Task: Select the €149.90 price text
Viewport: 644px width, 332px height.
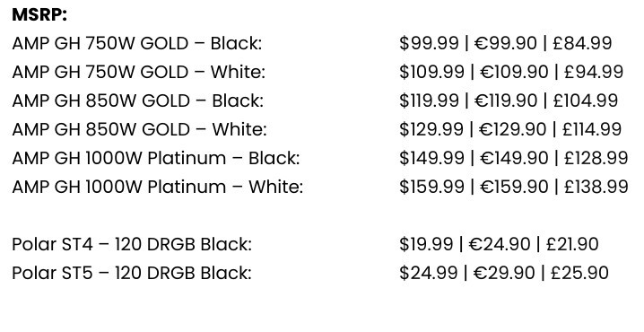Action: [514, 158]
